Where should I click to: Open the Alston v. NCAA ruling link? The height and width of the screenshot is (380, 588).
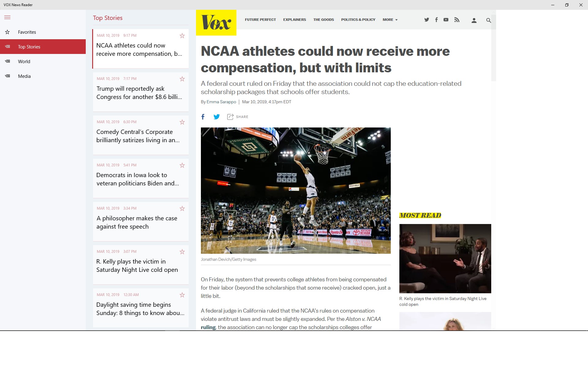pyautogui.click(x=208, y=327)
